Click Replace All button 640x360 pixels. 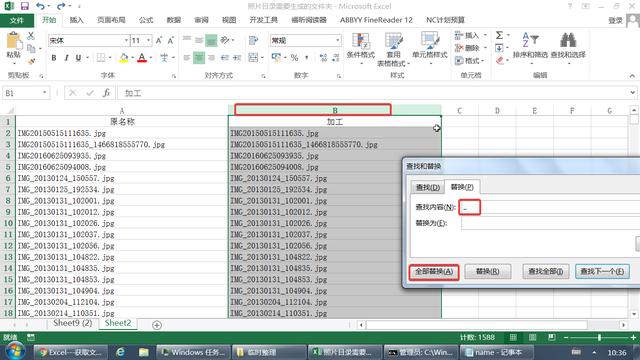coord(434,272)
